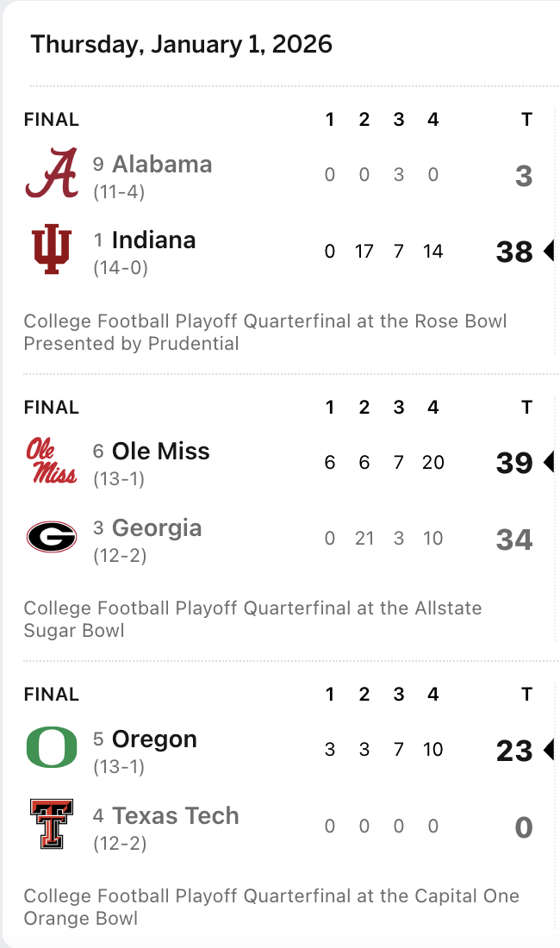Viewport: 560px width, 948px height.
Task: Click the winner arrow beside Indiana's score
Action: pos(547,252)
